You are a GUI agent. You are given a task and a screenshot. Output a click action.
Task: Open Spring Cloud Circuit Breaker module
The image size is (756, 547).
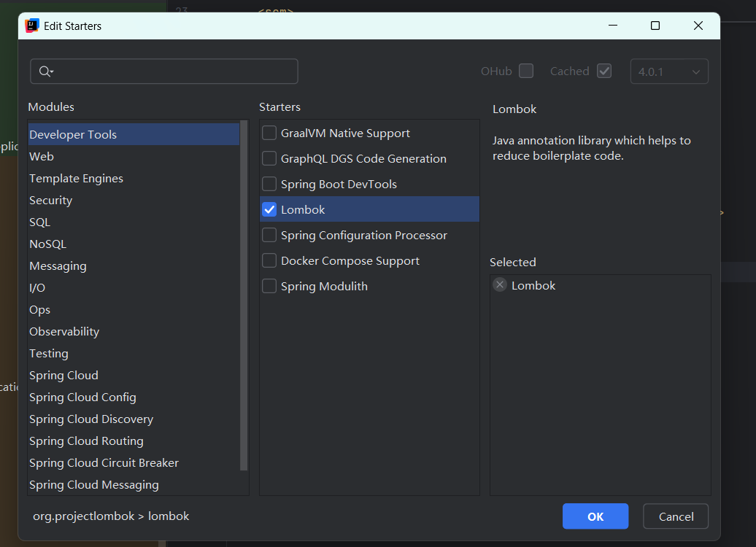[x=134, y=463]
